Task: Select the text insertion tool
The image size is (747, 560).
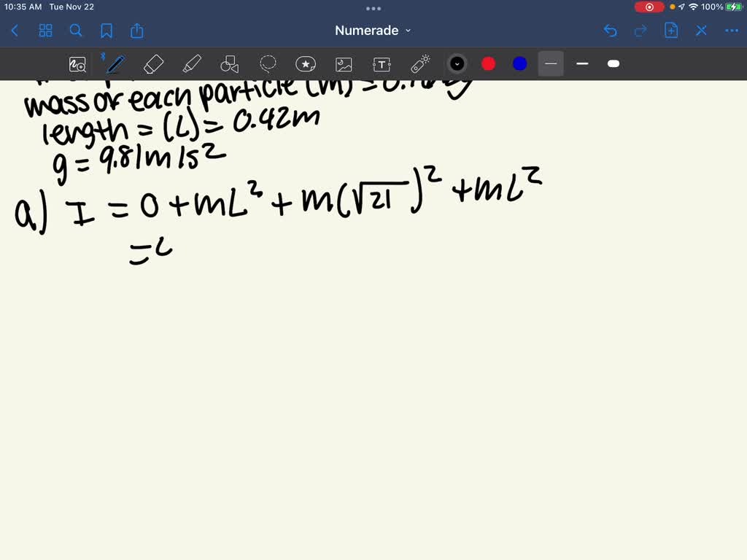Action: 382,63
